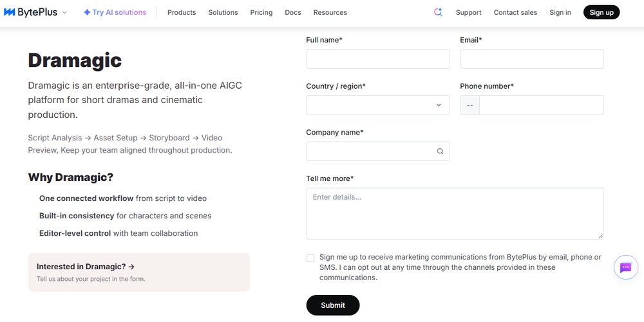Click the 'Tell us about your project' text
Image resolution: width=644 pixels, height=322 pixels.
coord(91,279)
